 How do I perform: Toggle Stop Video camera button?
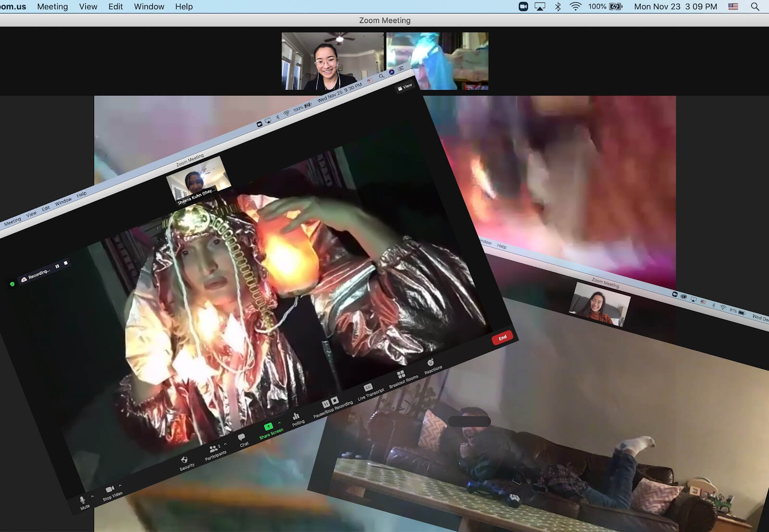[112, 493]
